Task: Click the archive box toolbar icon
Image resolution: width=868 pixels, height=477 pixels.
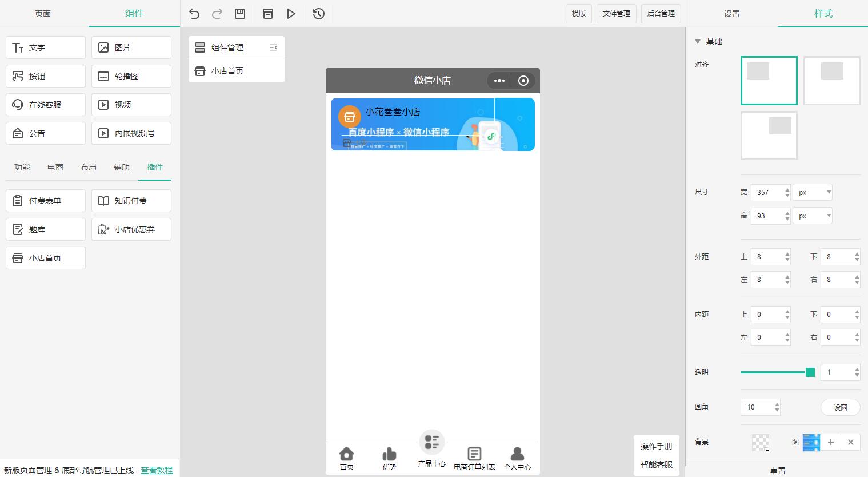Action: 268,14
